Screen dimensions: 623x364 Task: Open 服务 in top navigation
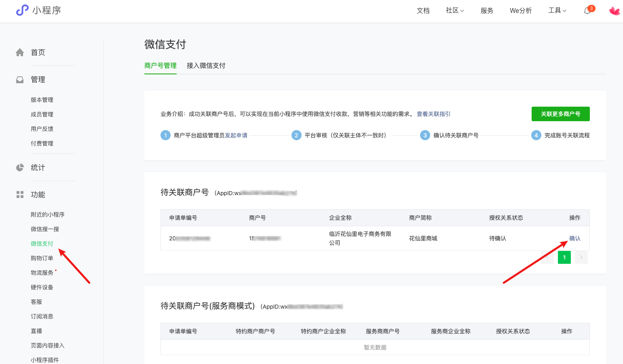(487, 11)
